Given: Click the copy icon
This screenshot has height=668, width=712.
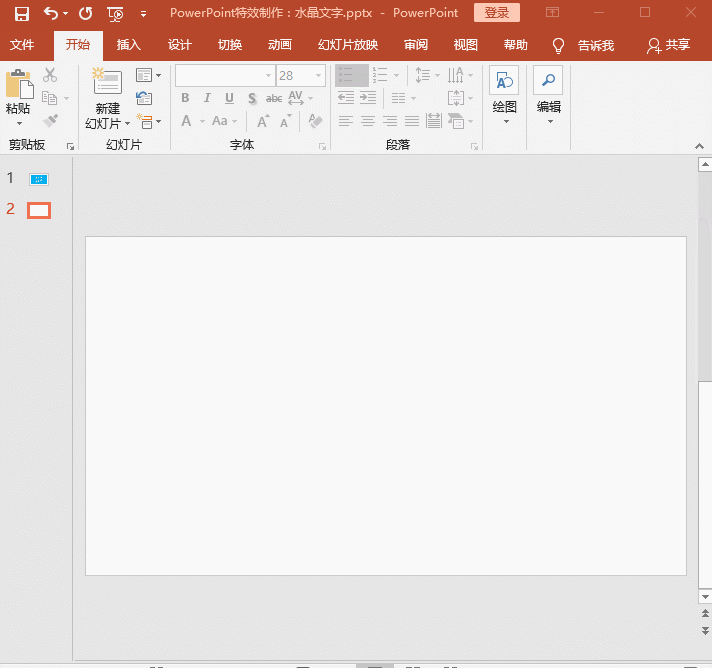Looking at the screenshot, I should [x=49, y=98].
